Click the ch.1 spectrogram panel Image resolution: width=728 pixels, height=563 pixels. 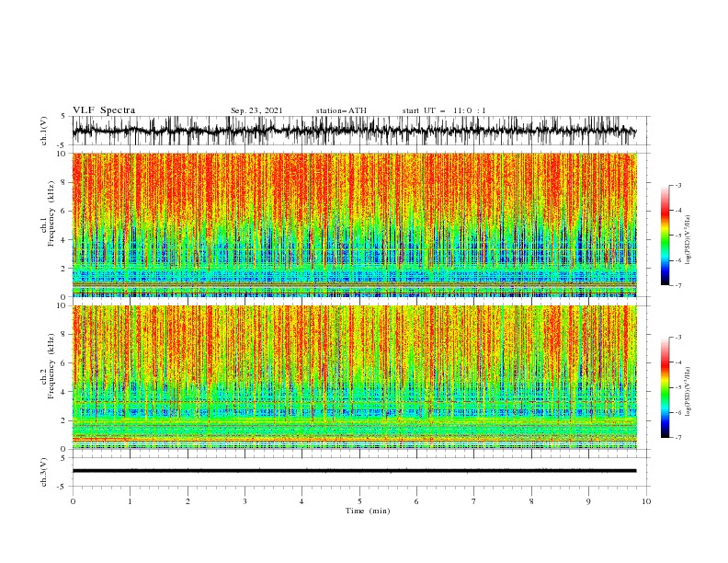[355, 224]
